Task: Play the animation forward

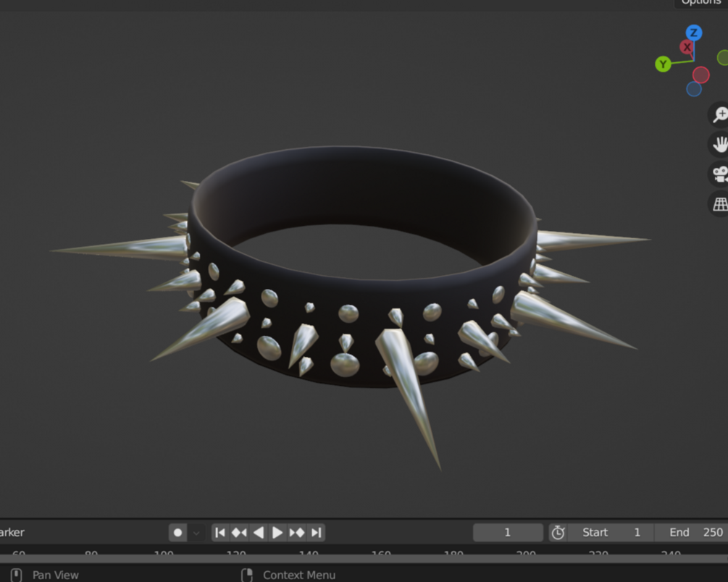Action: click(x=277, y=532)
